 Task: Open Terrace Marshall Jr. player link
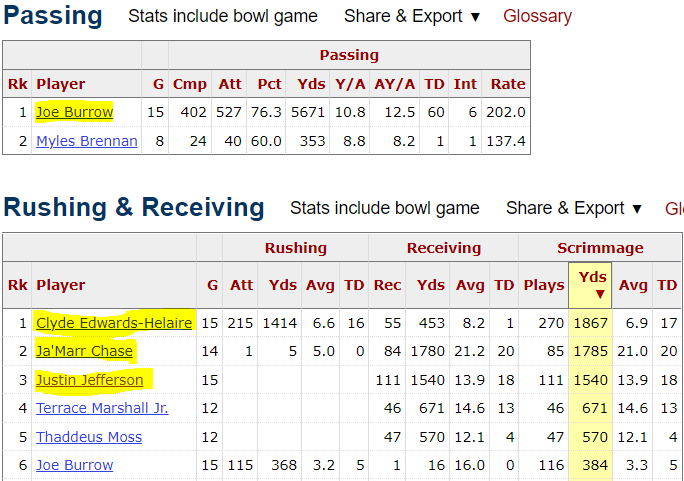[x=102, y=408]
